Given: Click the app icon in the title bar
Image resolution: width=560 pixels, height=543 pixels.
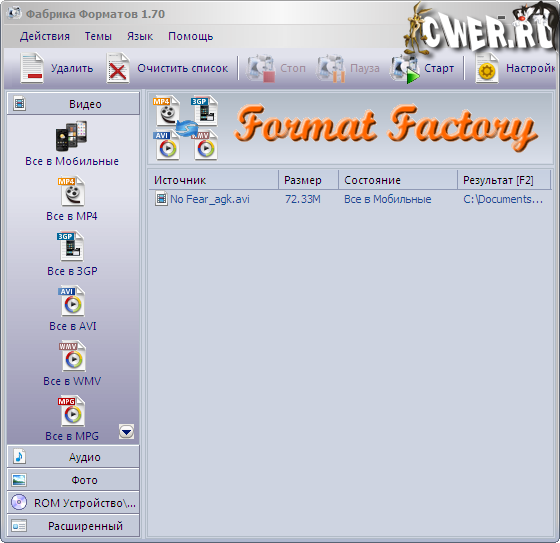Looking at the screenshot, I should click(14, 13).
